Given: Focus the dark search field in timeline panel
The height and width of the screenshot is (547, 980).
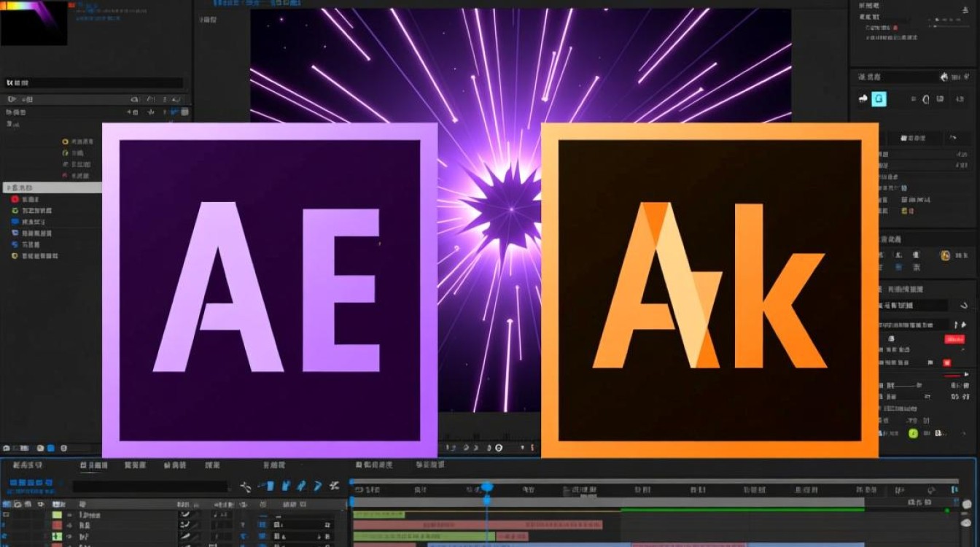Looking at the screenshot, I should click(150, 486).
